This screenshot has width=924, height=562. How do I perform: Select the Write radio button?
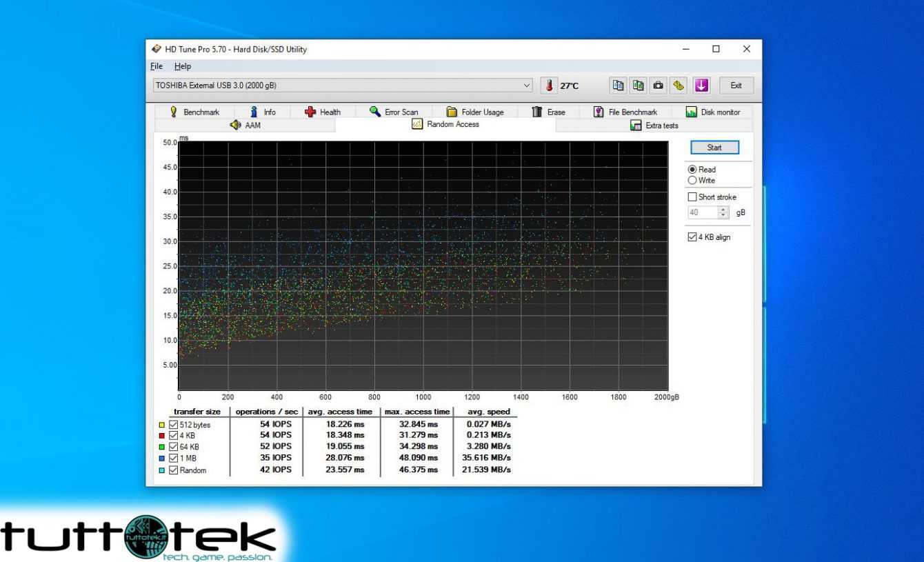click(692, 181)
